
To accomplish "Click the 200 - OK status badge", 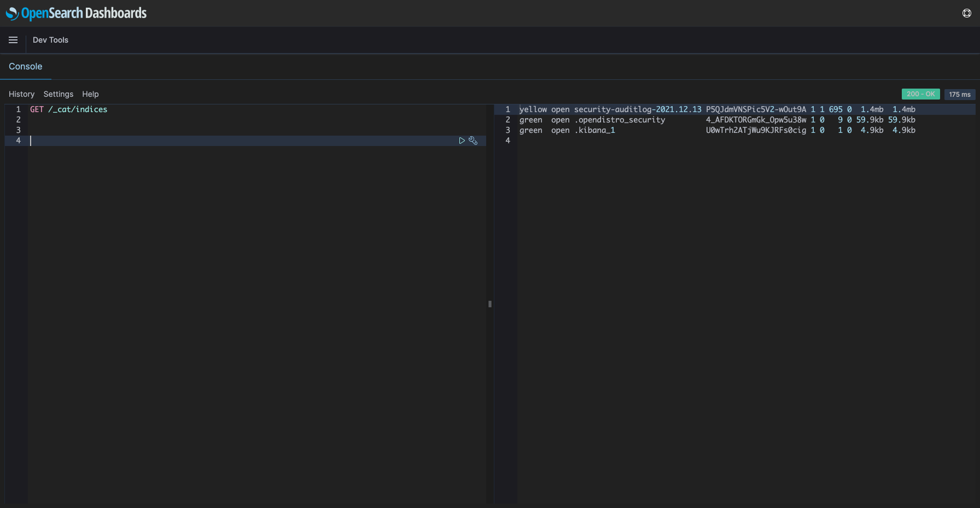I will coord(921,94).
